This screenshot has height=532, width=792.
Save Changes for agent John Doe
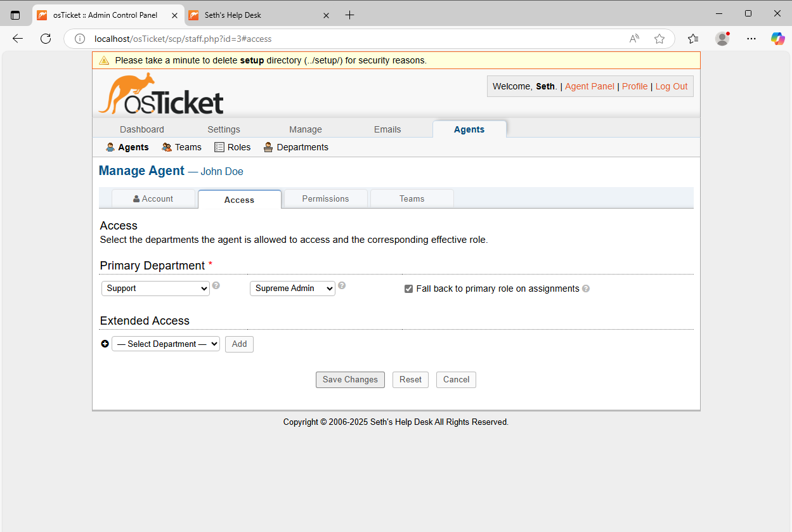click(x=350, y=379)
